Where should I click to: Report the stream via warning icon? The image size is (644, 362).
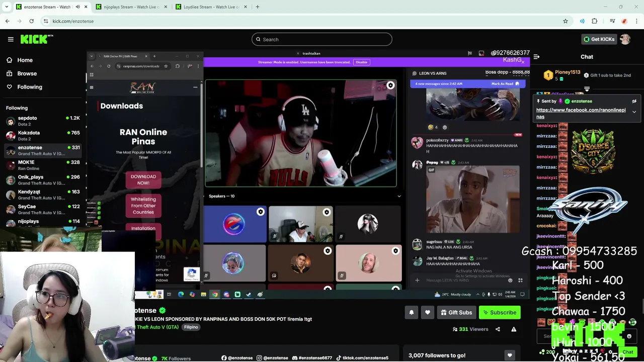point(514,329)
